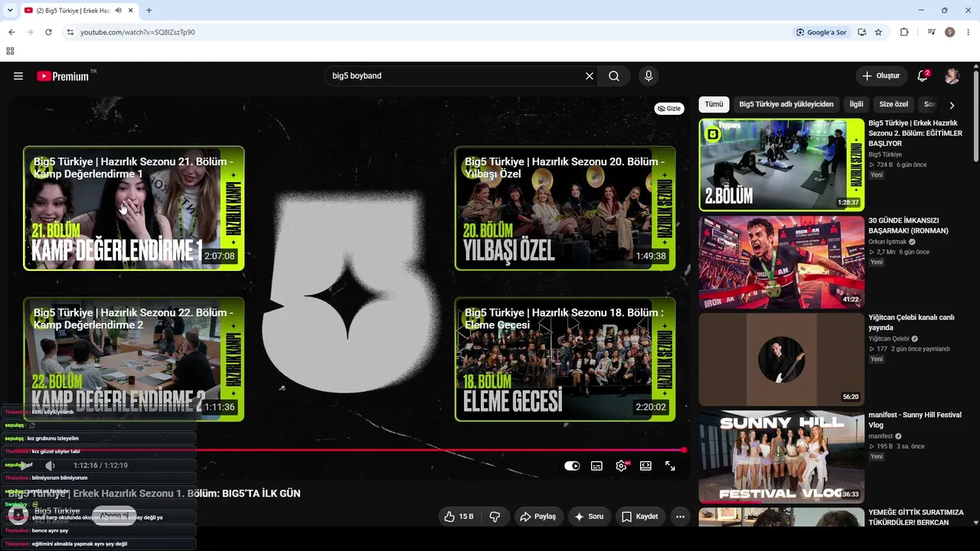Viewport: 980px width, 551px height.
Task: Mute the tab via its audio icon
Action: point(119,11)
